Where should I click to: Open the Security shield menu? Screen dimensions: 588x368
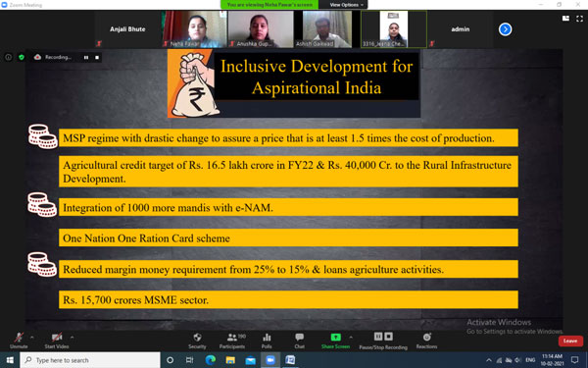coord(197,341)
